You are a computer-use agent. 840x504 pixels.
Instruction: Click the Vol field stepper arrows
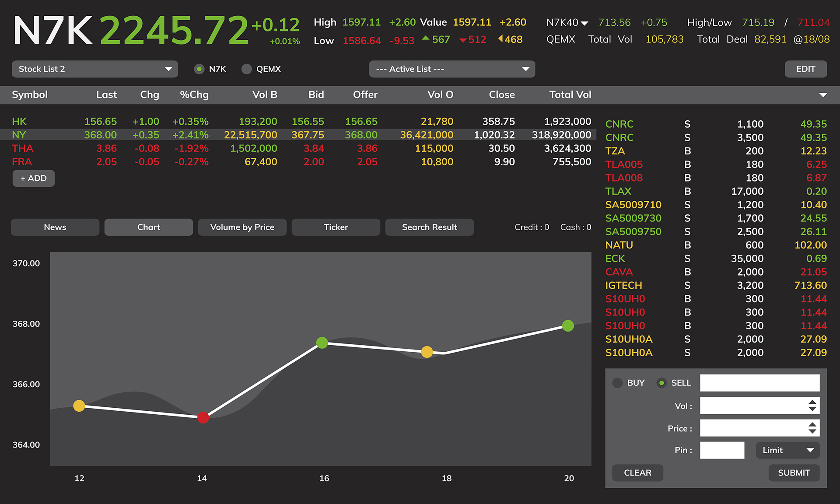click(812, 406)
